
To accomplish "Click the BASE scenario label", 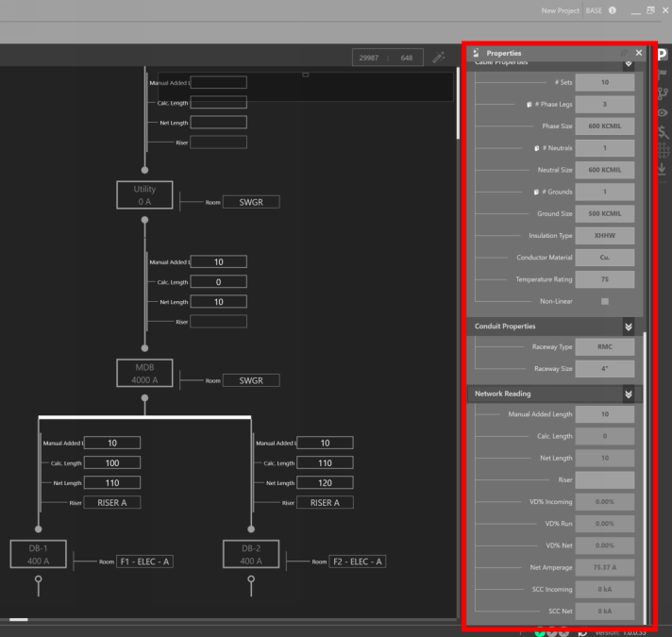I will coord(594,10).
